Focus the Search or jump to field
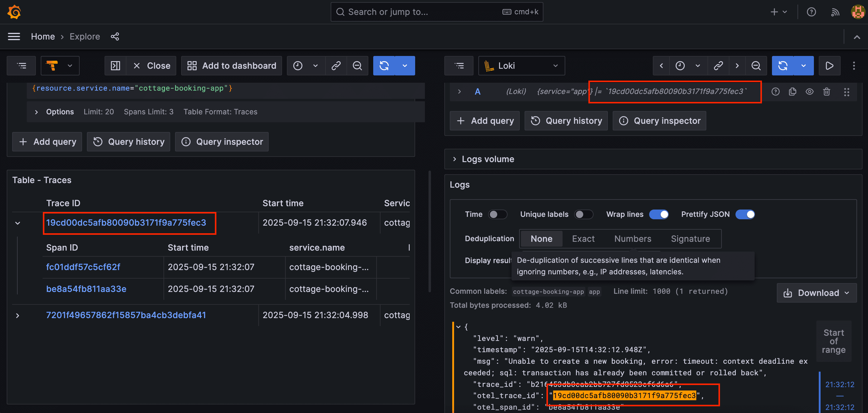 (437, 12)
